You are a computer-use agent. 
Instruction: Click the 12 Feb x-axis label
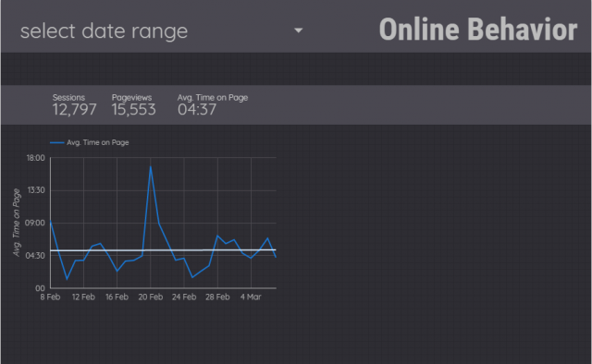(83, 297)
